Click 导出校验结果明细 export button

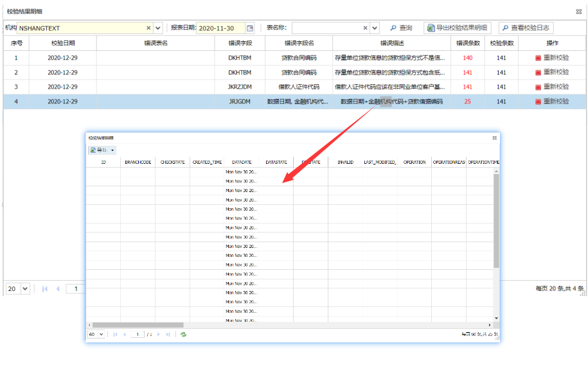(x=457, y=28)
